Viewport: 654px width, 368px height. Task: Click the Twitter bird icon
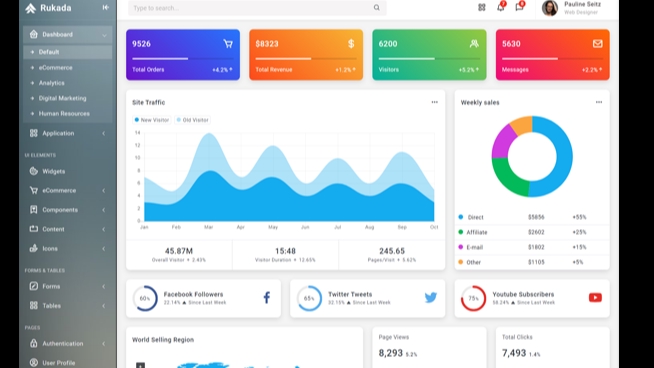click(x=431, y=297)
